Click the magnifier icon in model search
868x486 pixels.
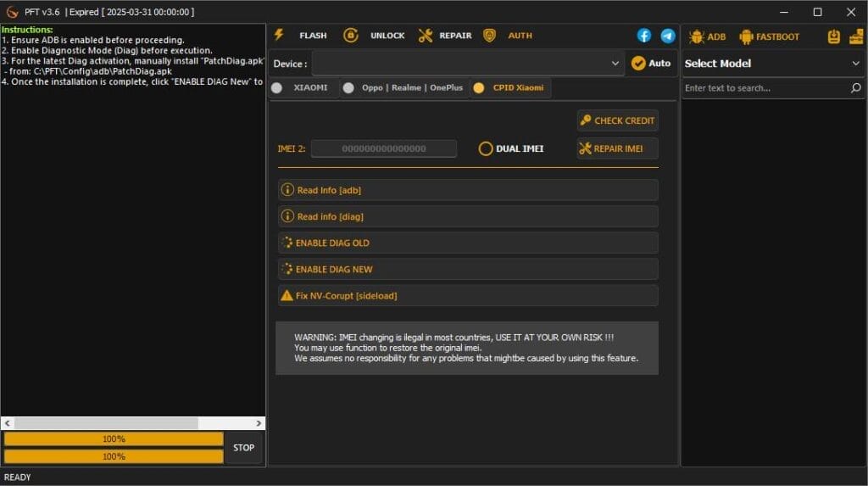[x=856, y=88]
